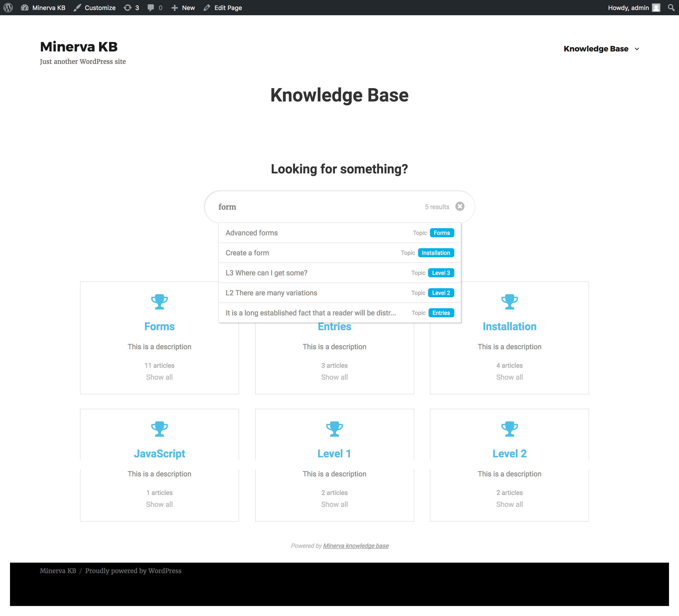The width and height of the screenshot is (679, 616).
Task: Follow the 'Minerva knowledge base' link
Action: tap(356, 546)
